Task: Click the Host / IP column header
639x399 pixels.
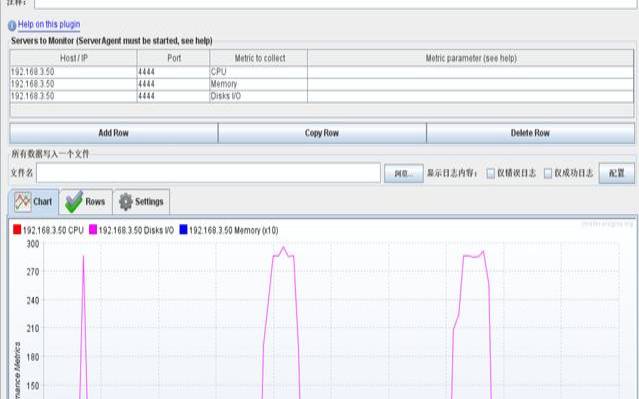Action: click(73, 58)
